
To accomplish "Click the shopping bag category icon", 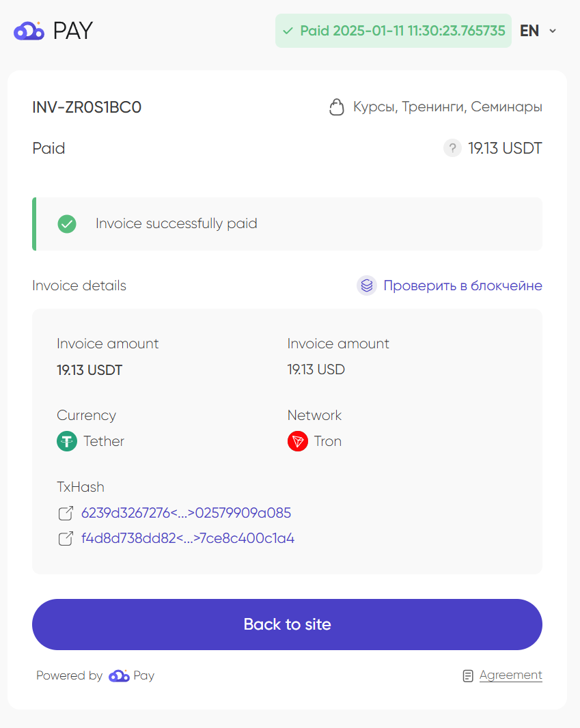I will pos(337,107).
